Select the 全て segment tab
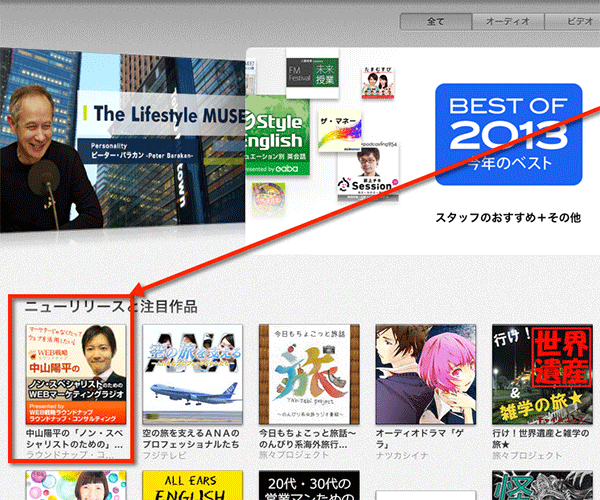The width and height of the screenshot is (600, 500). pos(436,21)
